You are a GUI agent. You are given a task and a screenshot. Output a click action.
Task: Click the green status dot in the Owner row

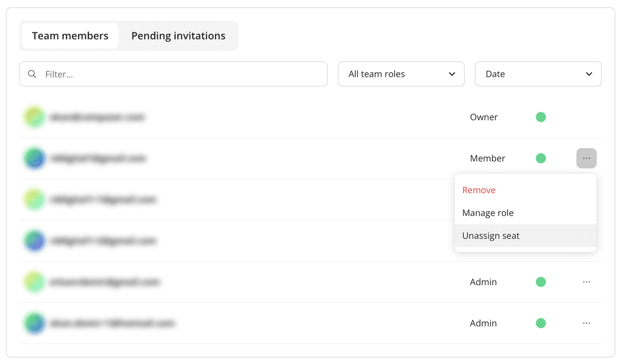click(540, 117)
